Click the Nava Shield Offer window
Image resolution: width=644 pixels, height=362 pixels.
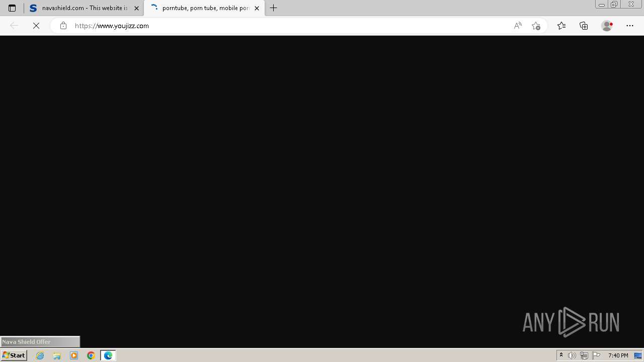(40, 342)
